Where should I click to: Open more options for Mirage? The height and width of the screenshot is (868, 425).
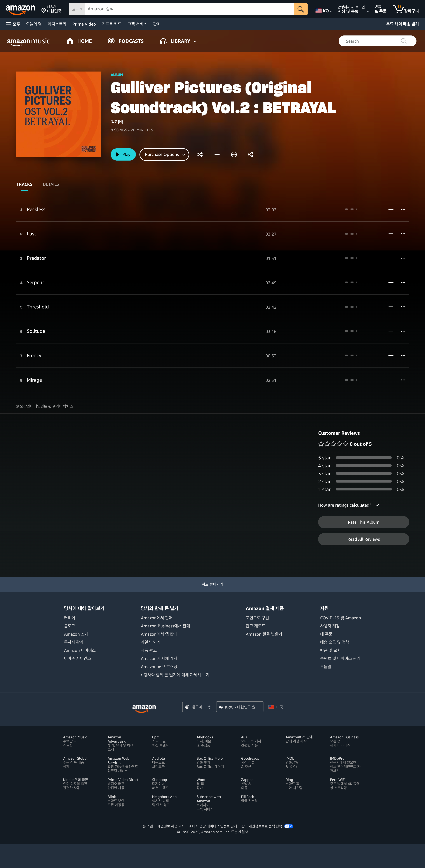[x=403, y=380]
